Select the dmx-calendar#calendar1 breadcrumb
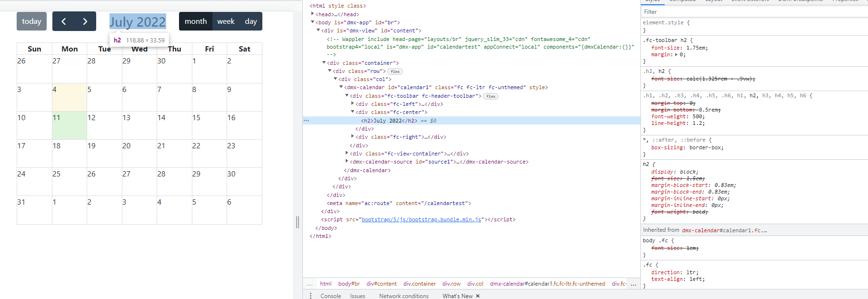Image resolution: width=868 pixels, height=299 pixels. [548, 284]
